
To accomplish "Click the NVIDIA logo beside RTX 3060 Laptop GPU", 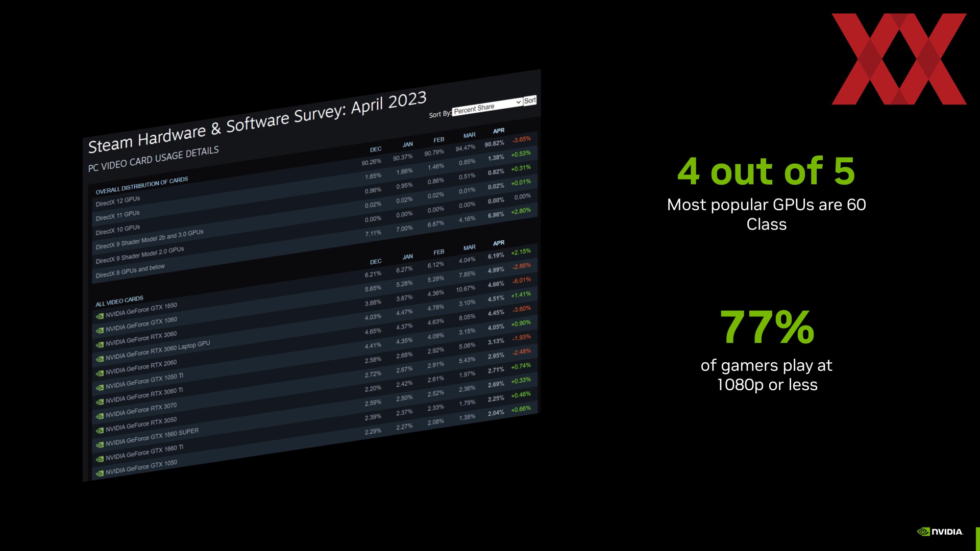I will coord(100,359).
